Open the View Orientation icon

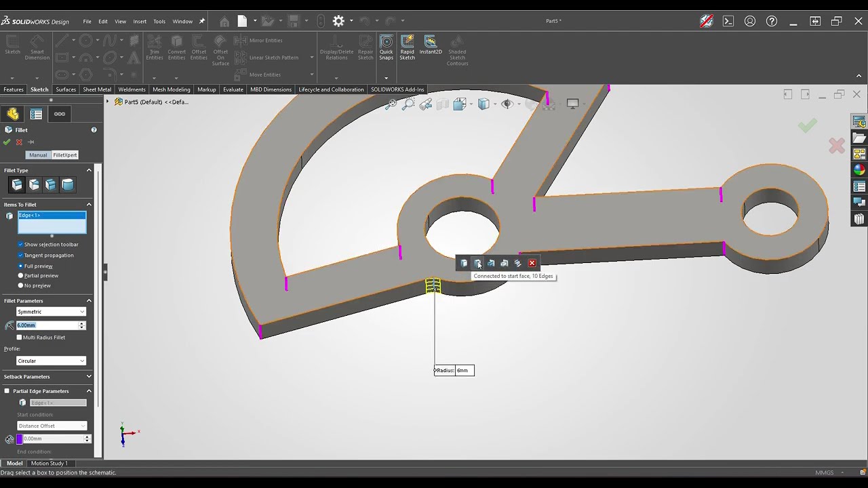460,104
